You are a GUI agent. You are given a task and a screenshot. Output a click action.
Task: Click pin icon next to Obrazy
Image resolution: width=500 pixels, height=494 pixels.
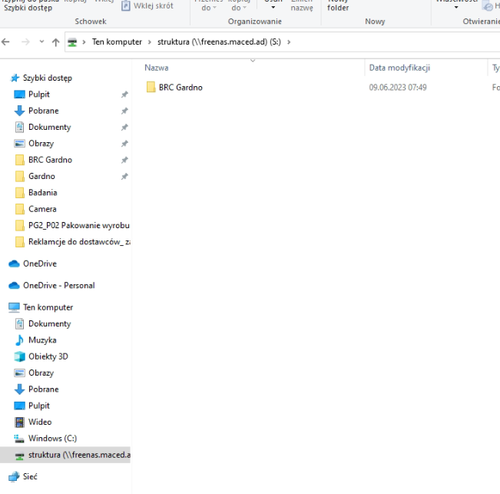(125, 143)
